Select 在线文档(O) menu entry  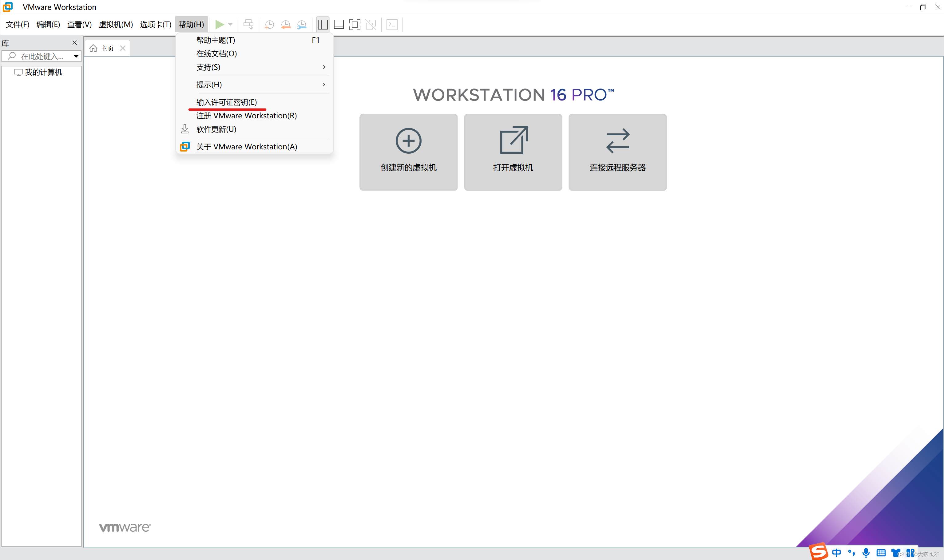(255, 53)
